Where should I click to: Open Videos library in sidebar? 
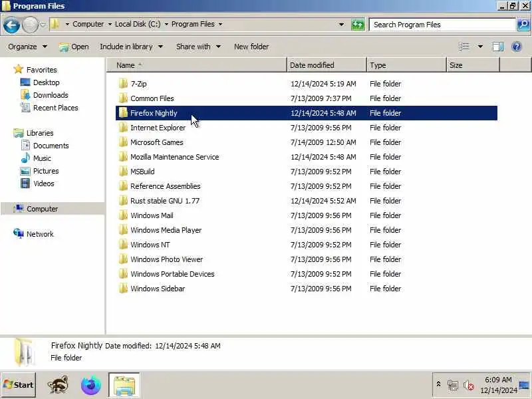point(43,184)
